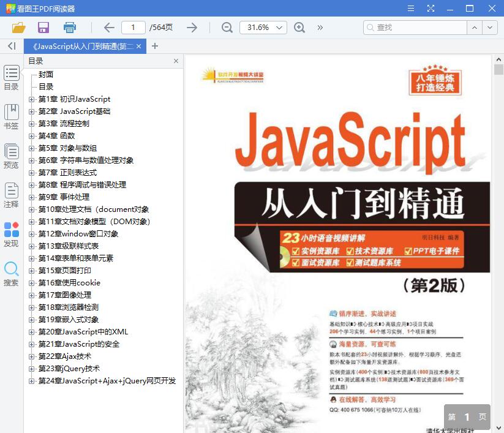Image resolution: width=504 pixels, height=433 pixels.
Task: Open the 预览 thumbnails panel
Action: [x=11, y=156]
